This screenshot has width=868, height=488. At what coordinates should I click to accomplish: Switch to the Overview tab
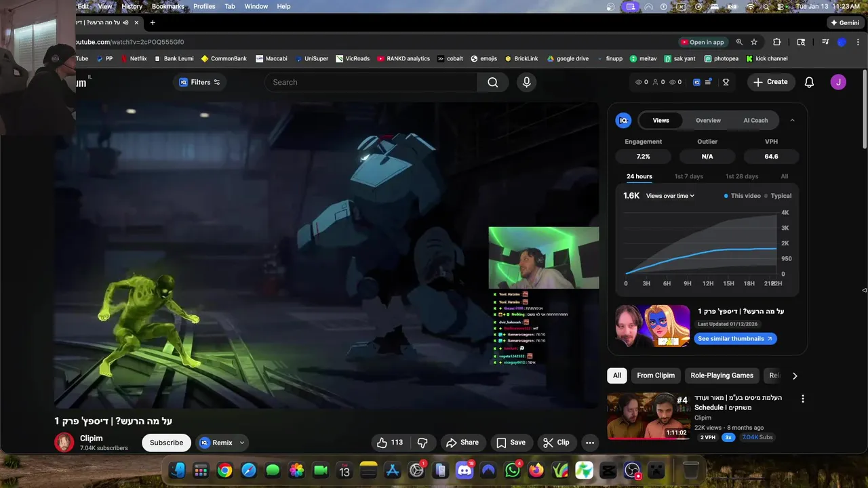click(x=708, y=120)
